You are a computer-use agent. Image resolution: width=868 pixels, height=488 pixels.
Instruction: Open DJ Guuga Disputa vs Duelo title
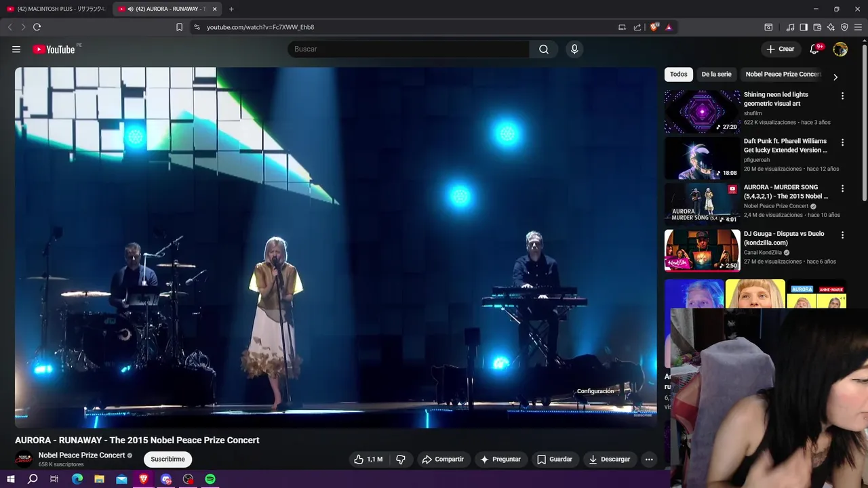click(784, 238)
